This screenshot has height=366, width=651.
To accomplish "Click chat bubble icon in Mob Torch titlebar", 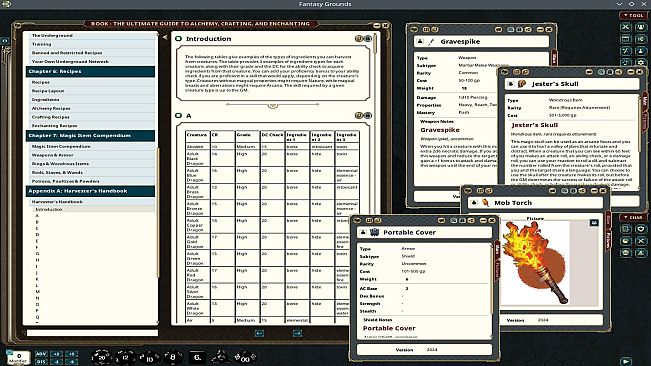I will tap(552, 190).
